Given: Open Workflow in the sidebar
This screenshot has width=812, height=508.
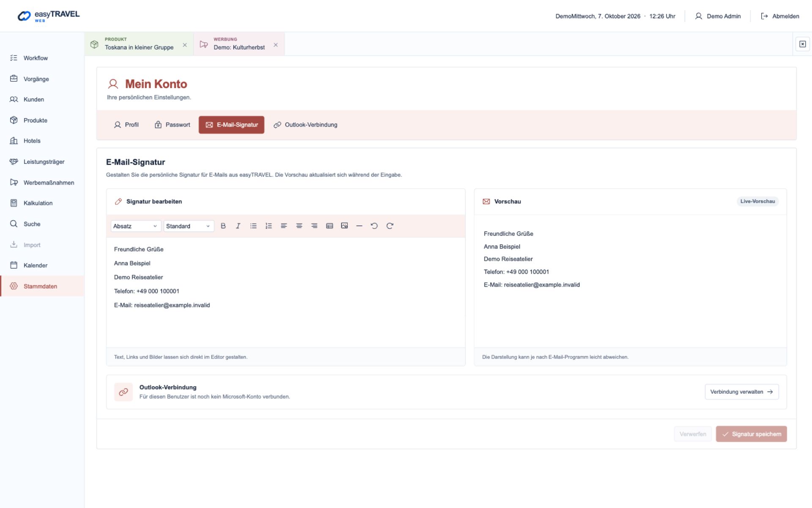Looking at the screenshot, I should point(42,58).
